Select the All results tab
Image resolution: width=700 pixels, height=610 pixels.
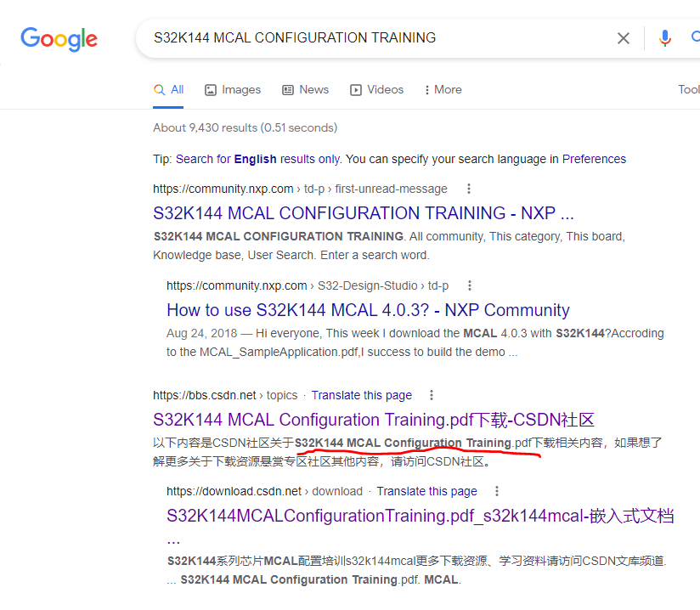pyautogui.click(x=177, y=89)
